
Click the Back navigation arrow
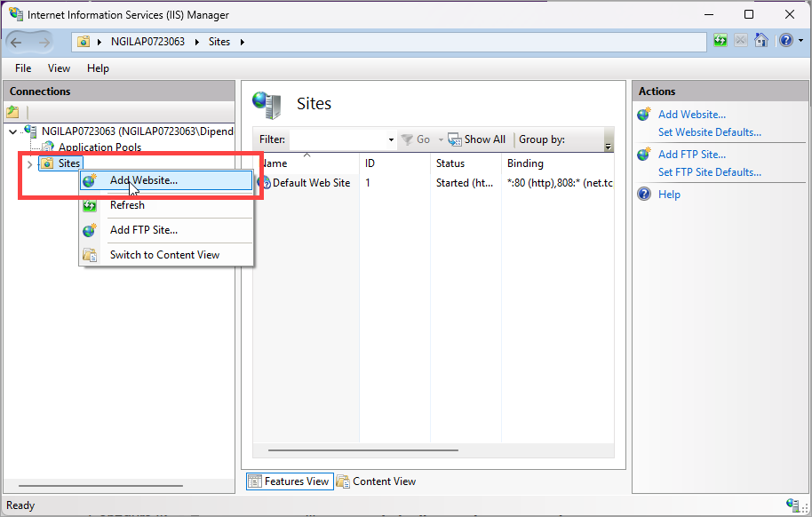coord(16,42)
